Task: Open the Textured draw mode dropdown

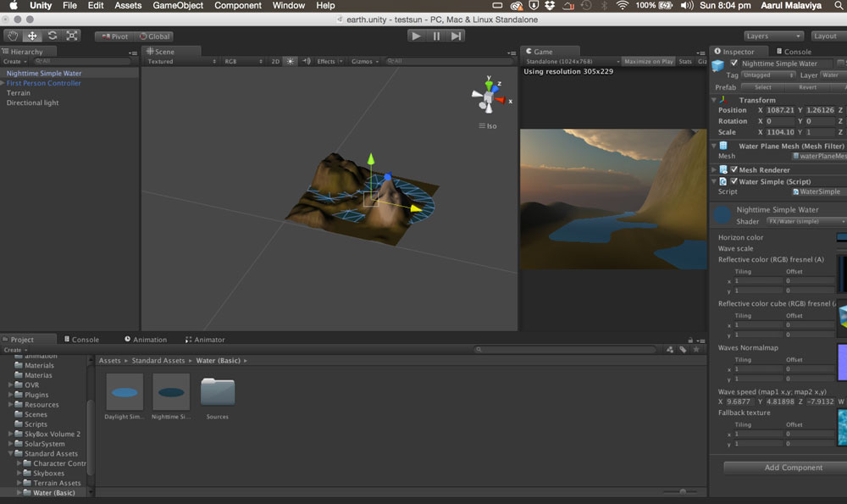Action: 180,62
